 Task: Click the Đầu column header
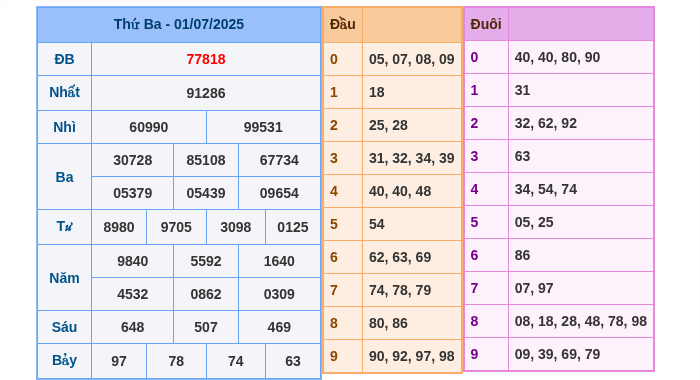[x=342, y=24]
